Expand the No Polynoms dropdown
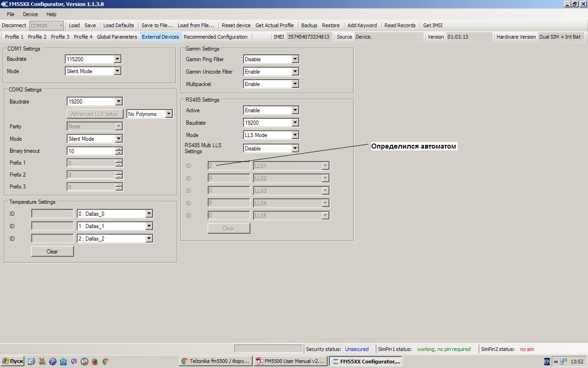588x368 pixels. tap(169, 114)
